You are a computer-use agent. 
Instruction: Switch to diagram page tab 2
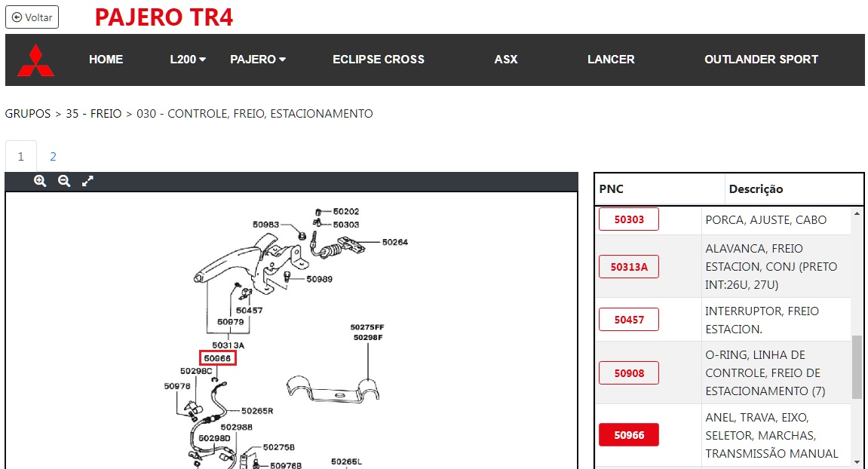tap(53, 157)
